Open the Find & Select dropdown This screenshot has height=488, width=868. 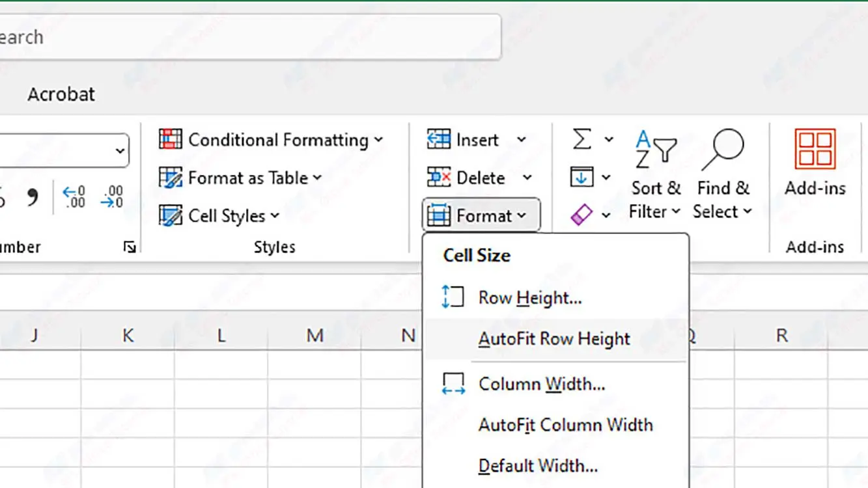[x=722, y=200]
